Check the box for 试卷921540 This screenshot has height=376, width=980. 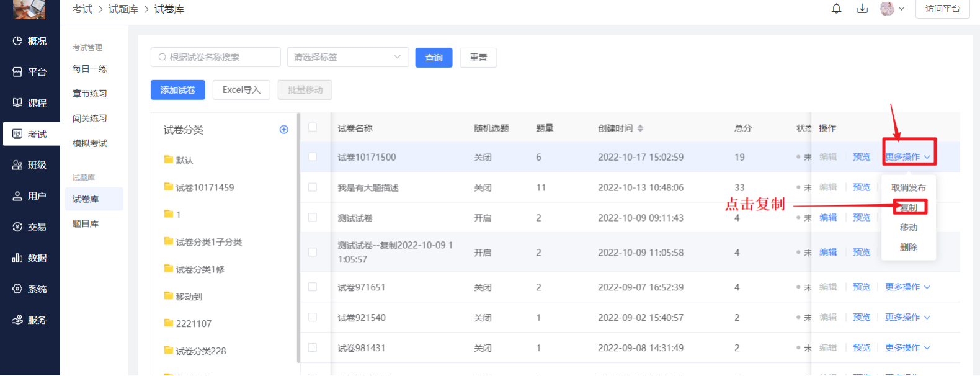313,317
